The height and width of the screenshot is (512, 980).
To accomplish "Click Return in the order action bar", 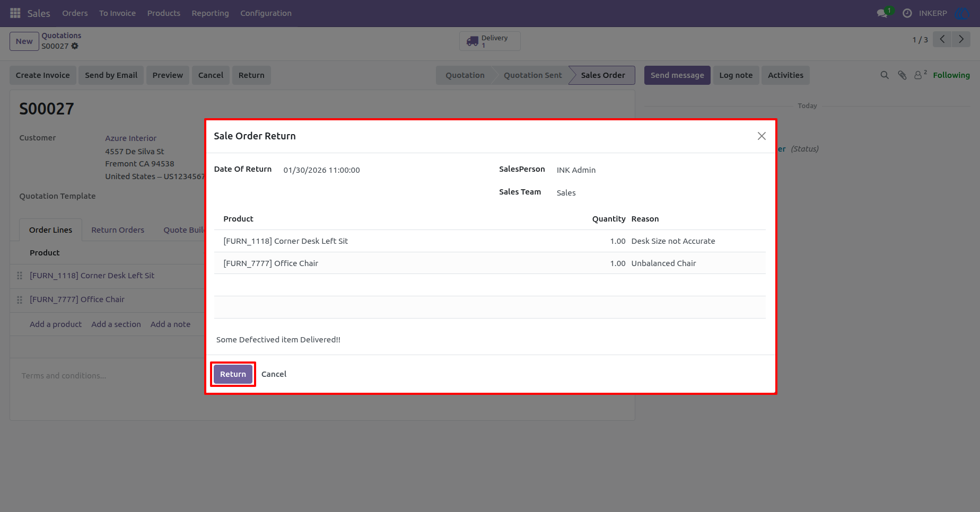I will (251, 75).
